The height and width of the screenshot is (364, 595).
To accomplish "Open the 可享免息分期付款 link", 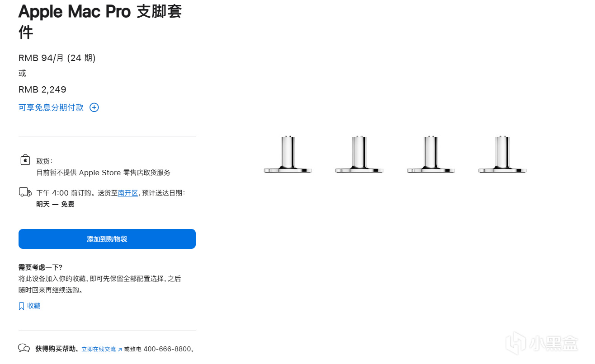I will coord(51,107).
